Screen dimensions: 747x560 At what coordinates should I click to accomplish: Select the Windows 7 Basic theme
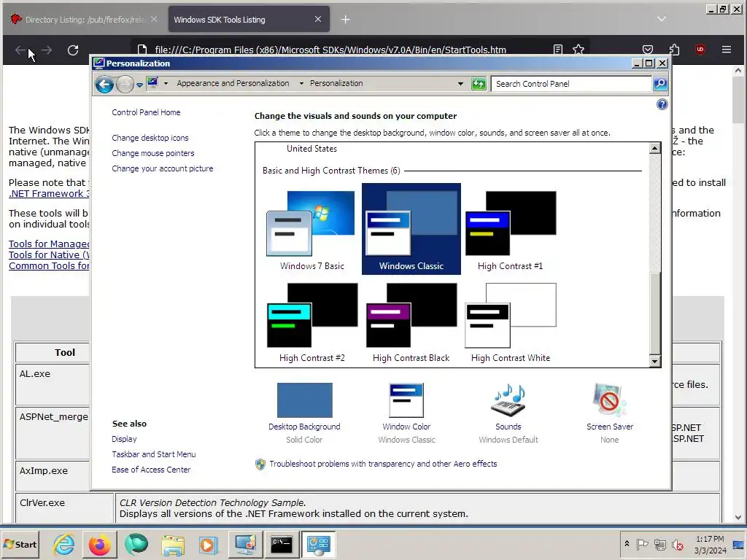[312, 229]
